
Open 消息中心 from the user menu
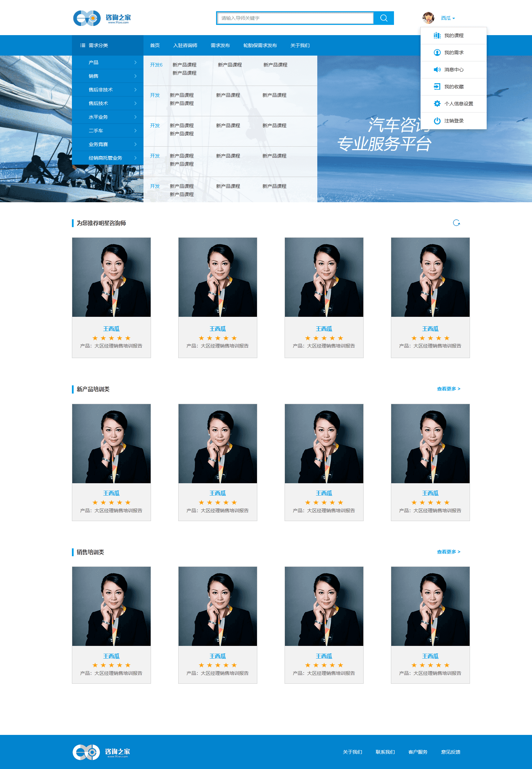coord(454,70)
